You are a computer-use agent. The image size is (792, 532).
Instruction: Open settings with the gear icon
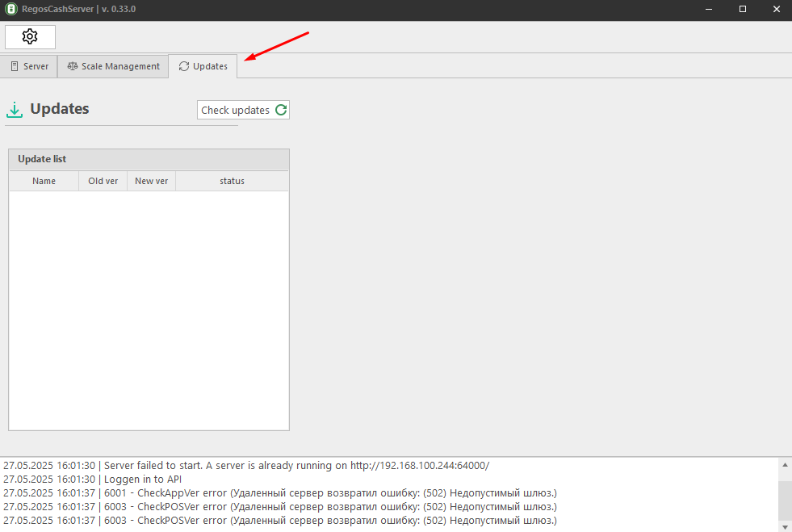pos(30,36)
